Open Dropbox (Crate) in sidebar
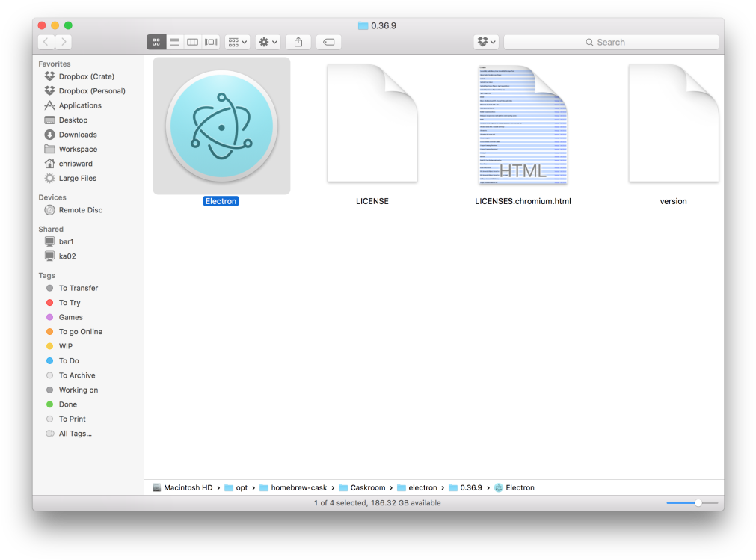 [87, 76]
